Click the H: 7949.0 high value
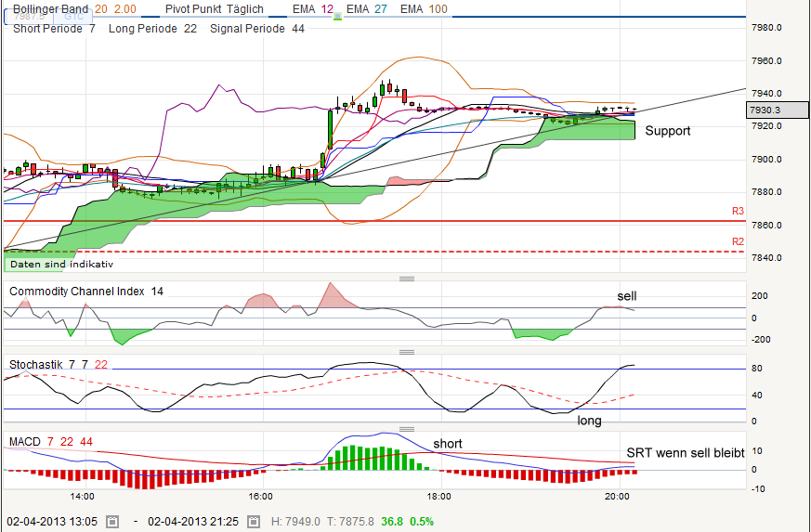 (x=295, y=522)
